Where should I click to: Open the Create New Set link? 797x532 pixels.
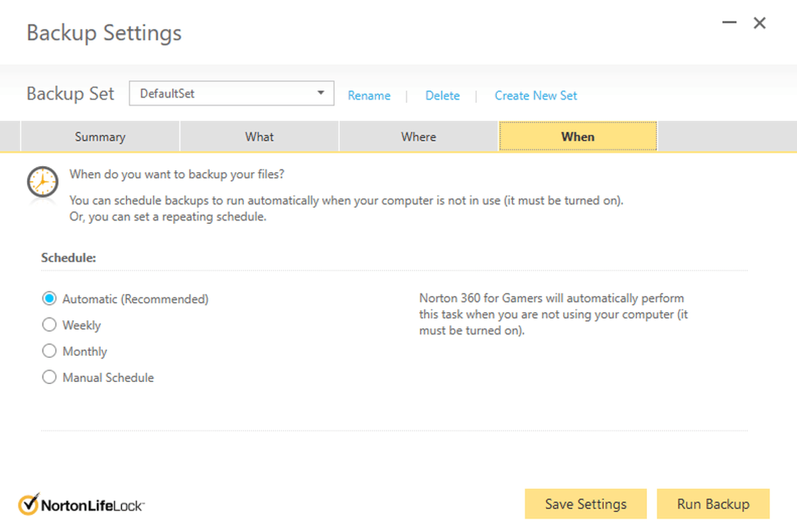pyautogui.click(x=536, y=96)
